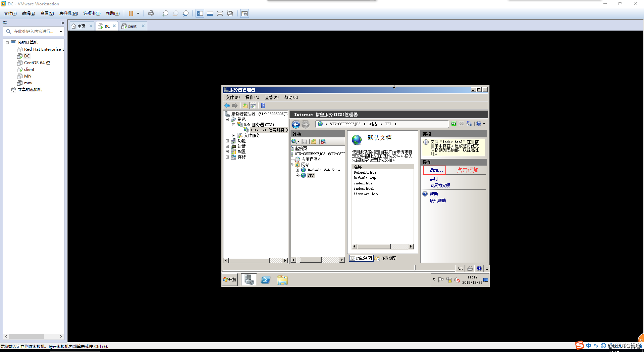Click 添加... in the actions pane
The width and height of the screenshot is (644, 352).
coord(436,170)
